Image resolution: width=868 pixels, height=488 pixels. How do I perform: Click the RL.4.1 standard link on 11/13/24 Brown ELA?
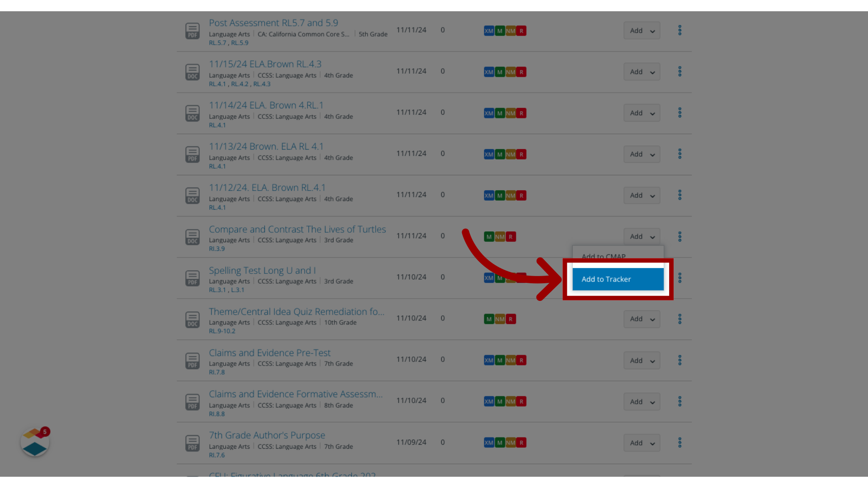point(217,166)
